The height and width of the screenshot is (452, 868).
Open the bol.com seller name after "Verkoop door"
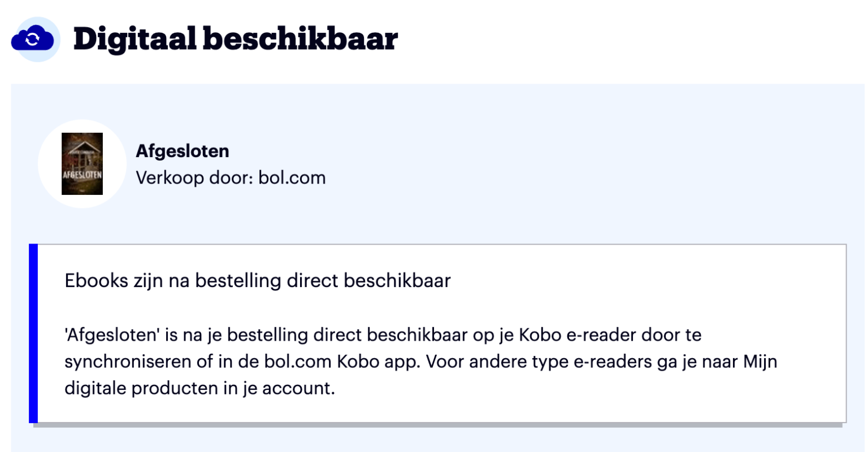(292, 178)
